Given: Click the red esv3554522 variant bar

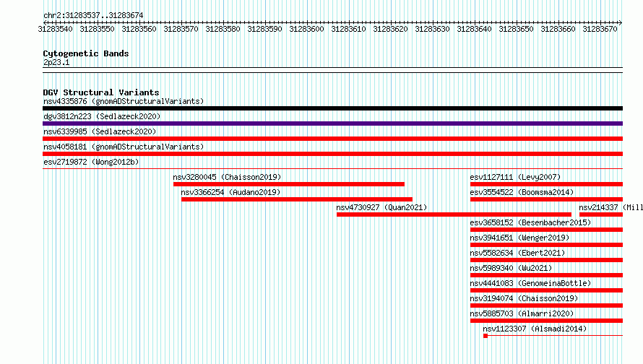Looking at the screenshot, I should point(547,199).
